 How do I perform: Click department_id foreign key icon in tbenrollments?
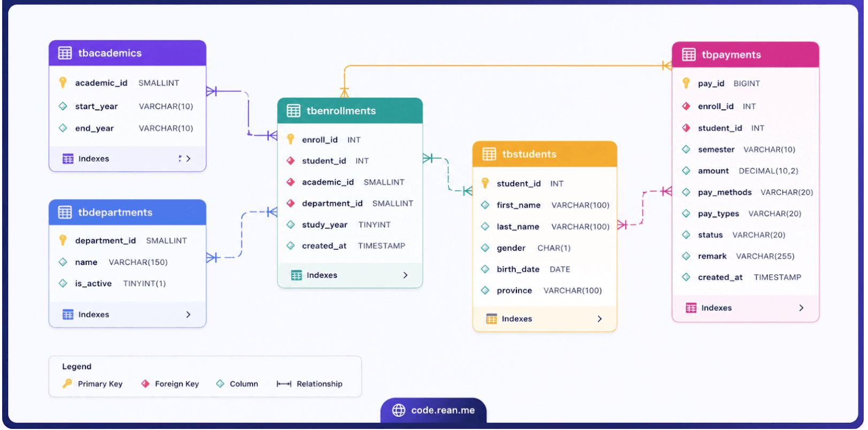(x=291, y=203)
